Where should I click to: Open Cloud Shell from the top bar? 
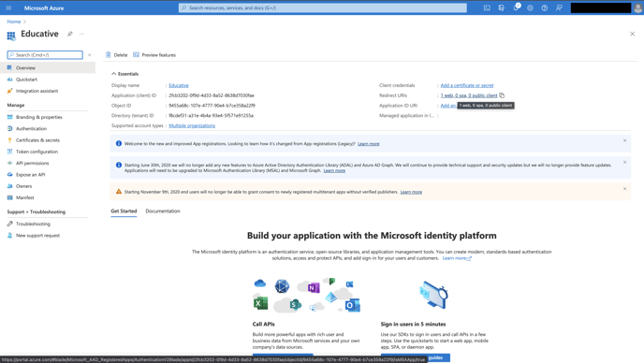point(487,7)
